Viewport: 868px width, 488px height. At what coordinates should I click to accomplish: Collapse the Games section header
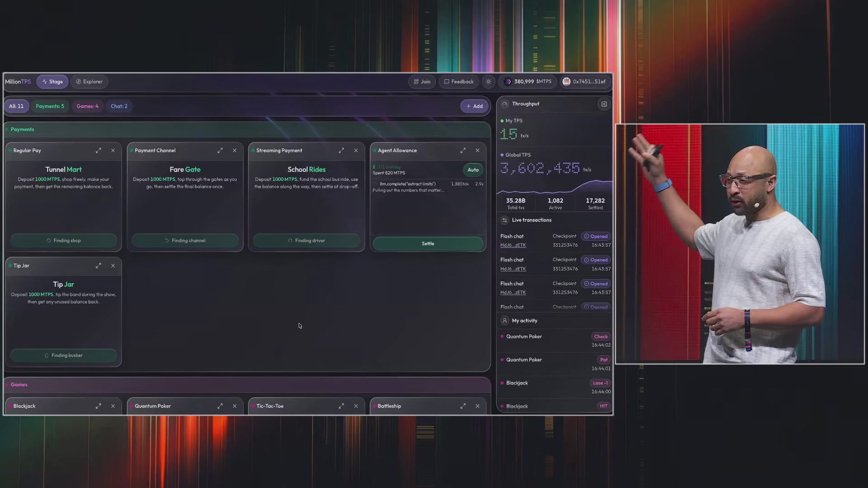pyautogui.click(x=247, y=385)
